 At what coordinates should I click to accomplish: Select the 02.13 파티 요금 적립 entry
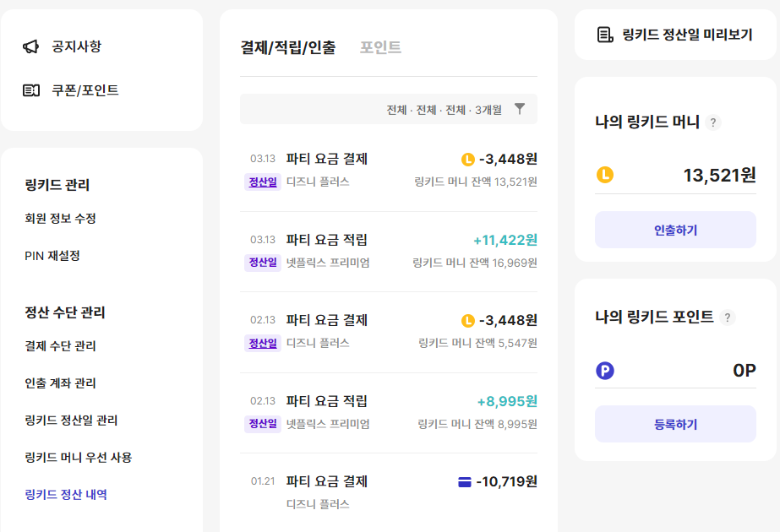point(389,412)
